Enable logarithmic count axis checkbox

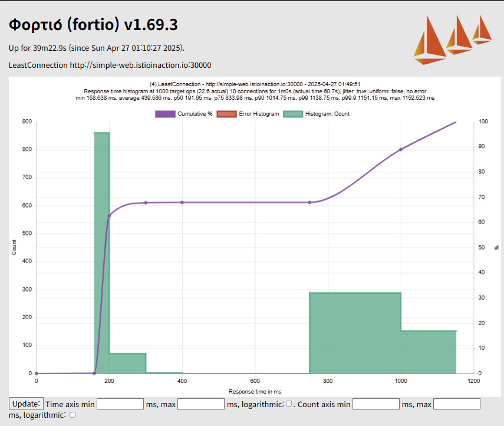tap(73, 415)
